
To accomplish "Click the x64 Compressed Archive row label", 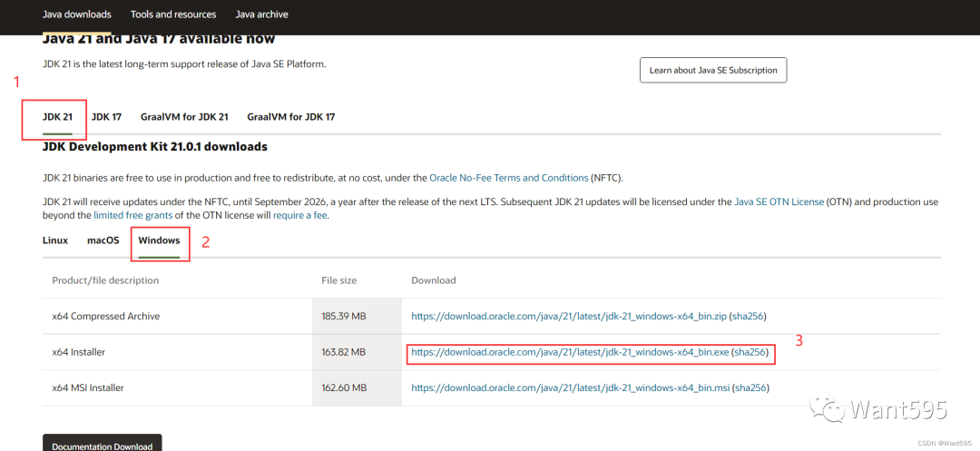I will [105, 317].
